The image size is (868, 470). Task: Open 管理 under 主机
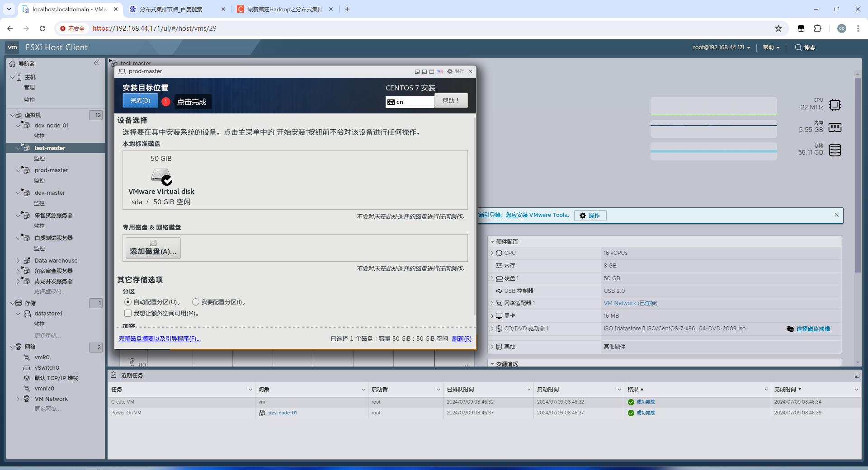29,88
